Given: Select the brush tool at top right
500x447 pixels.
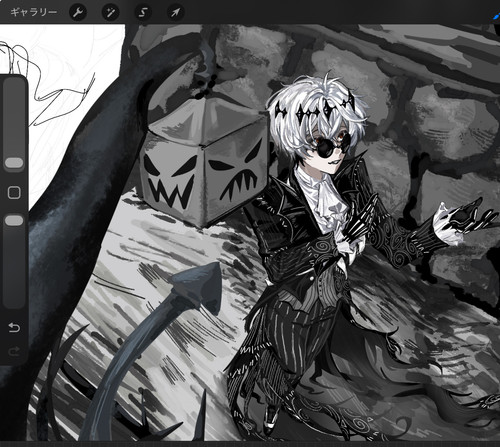Looking at the screenshot, I should [496, 16].
